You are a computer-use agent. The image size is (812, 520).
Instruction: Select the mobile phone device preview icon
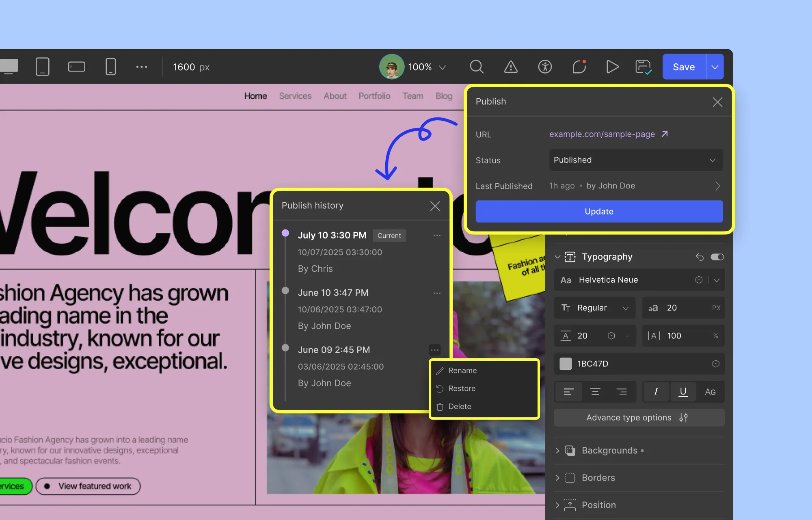pos(110,67)
